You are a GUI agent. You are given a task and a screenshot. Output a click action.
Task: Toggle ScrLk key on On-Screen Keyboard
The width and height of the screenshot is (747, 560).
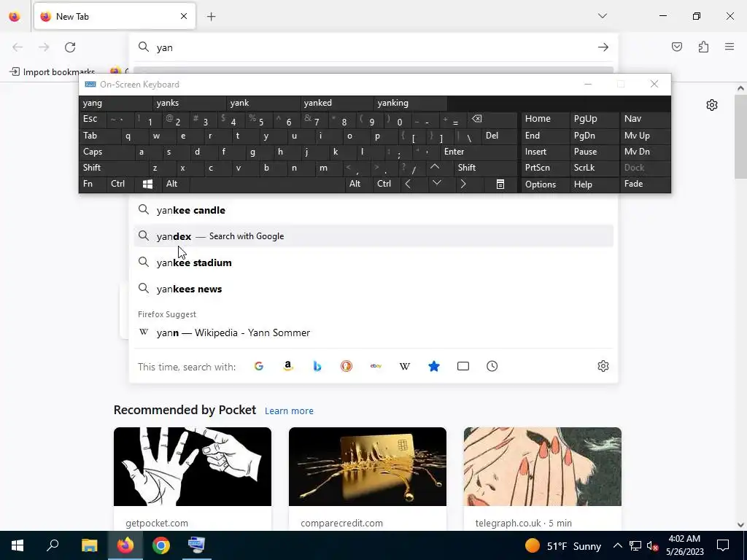tap(594, 168)
